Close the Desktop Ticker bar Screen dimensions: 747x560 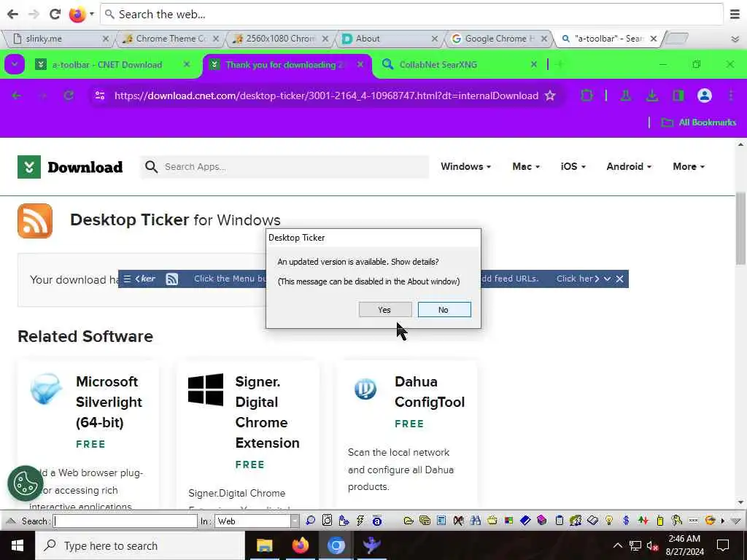point(619,279)
